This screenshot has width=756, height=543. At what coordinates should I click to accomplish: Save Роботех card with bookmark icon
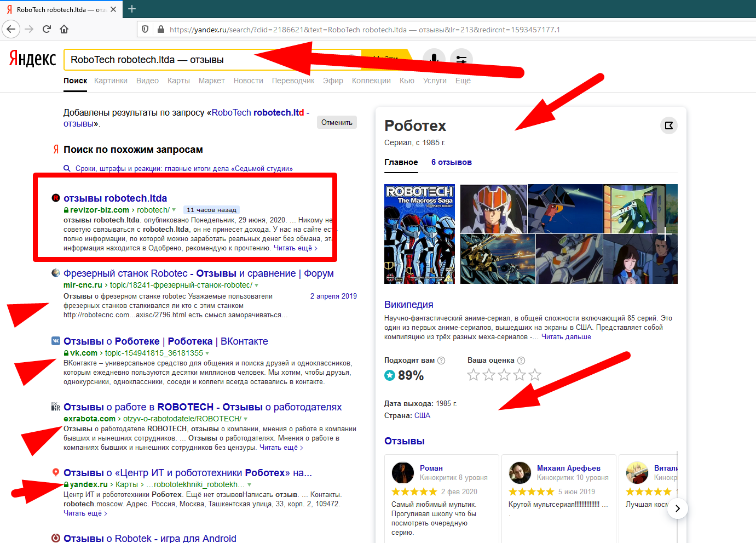click(669, 125)
